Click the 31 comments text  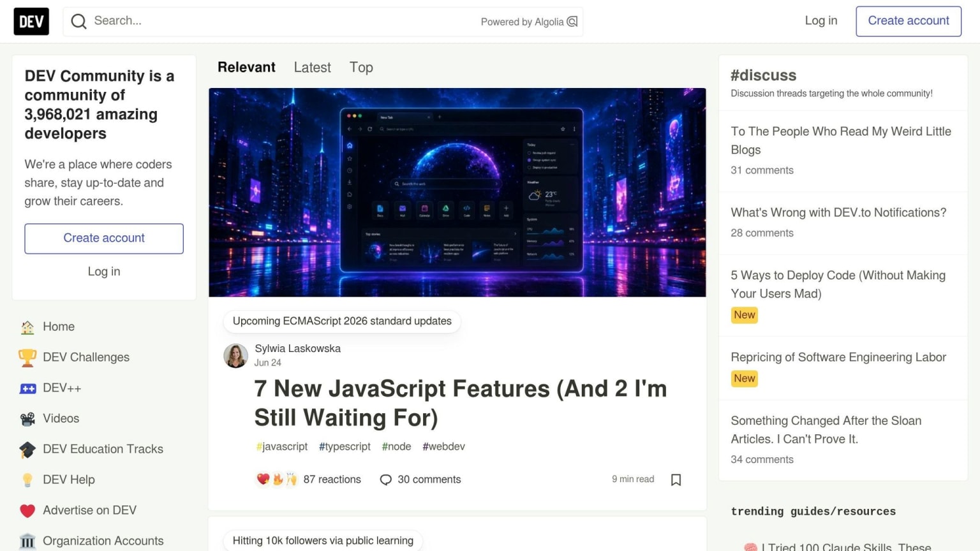(x=762, y=170)
